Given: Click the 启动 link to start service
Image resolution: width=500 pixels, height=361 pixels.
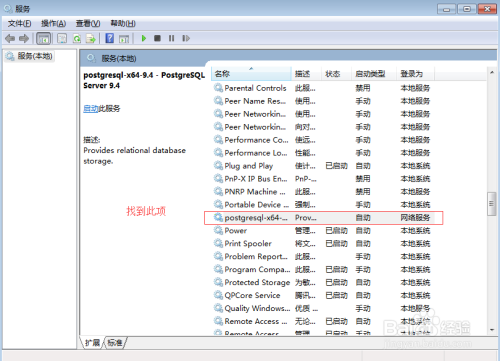Looking at the screenshot, I should pos(91,108).
